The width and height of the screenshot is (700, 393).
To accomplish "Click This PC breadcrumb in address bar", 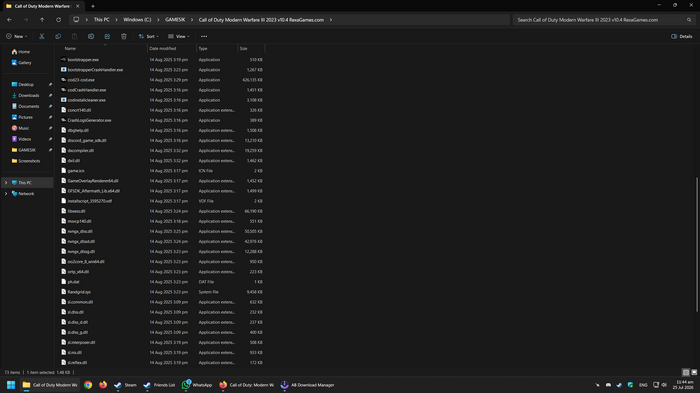I will point(101,20).
